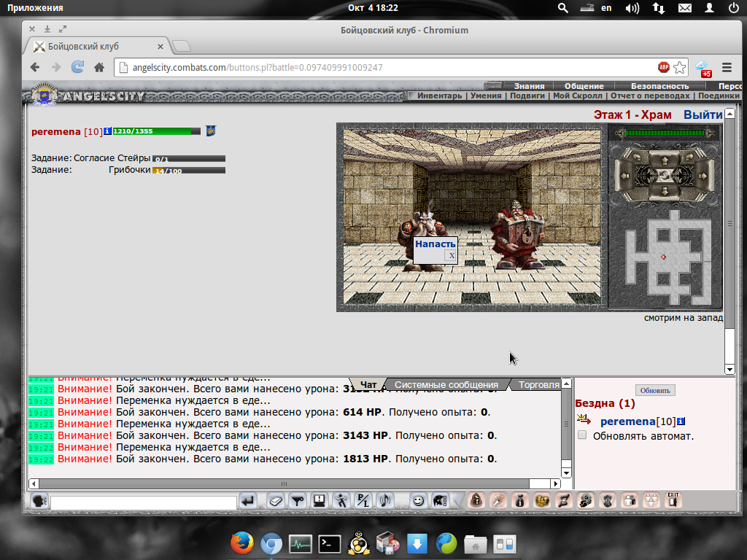Click the exclamation monitor icon in chat toolbar
This screenshot has width=747, height=560.
point(320,501)
